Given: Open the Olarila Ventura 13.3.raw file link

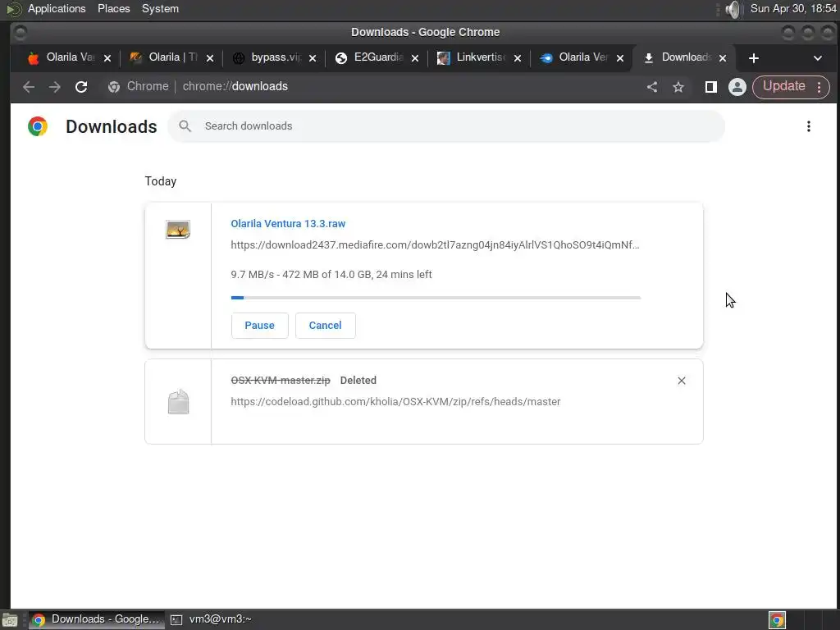Looking at the screenshot, I should pyautogui.click(x=288, y=223).
